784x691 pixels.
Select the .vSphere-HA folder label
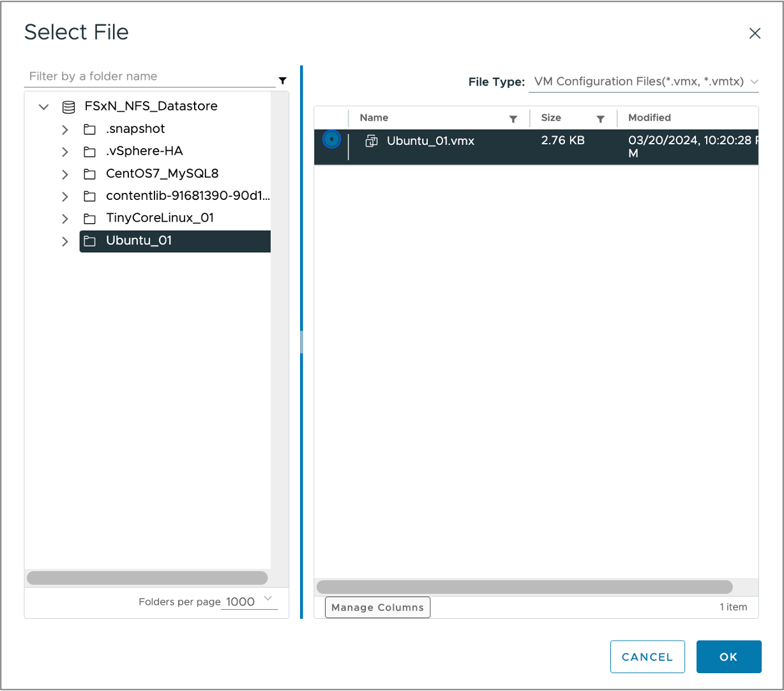tap(144, 151)
